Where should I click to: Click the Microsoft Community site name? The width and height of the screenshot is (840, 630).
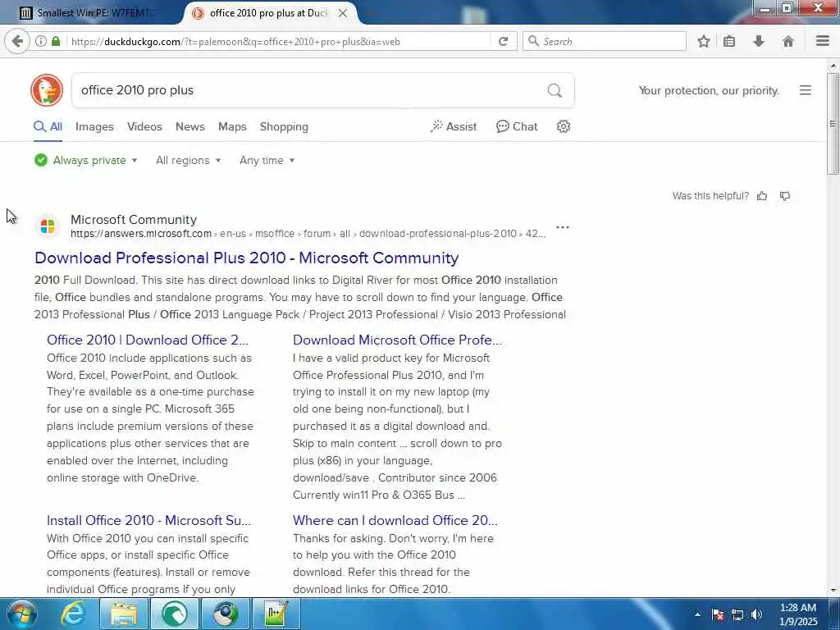coord(134,220)
